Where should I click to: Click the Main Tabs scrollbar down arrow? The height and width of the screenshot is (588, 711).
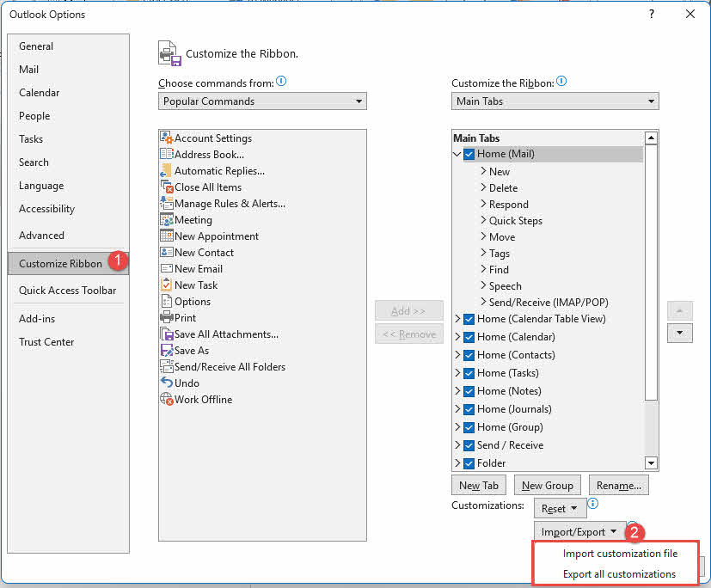point(651,463)
